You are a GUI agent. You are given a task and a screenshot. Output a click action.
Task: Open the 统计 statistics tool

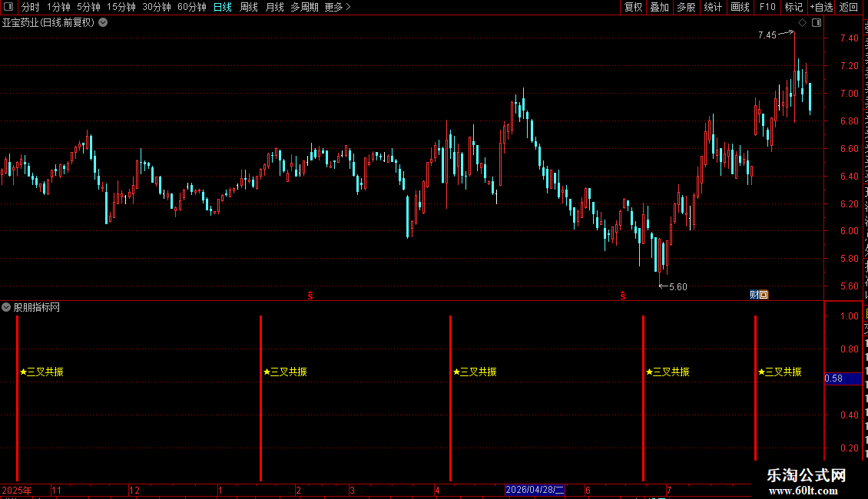click(712, 7)
